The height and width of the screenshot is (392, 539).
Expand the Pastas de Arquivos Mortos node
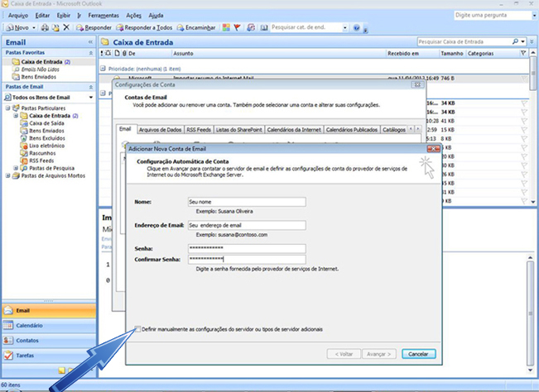(7, 176)
